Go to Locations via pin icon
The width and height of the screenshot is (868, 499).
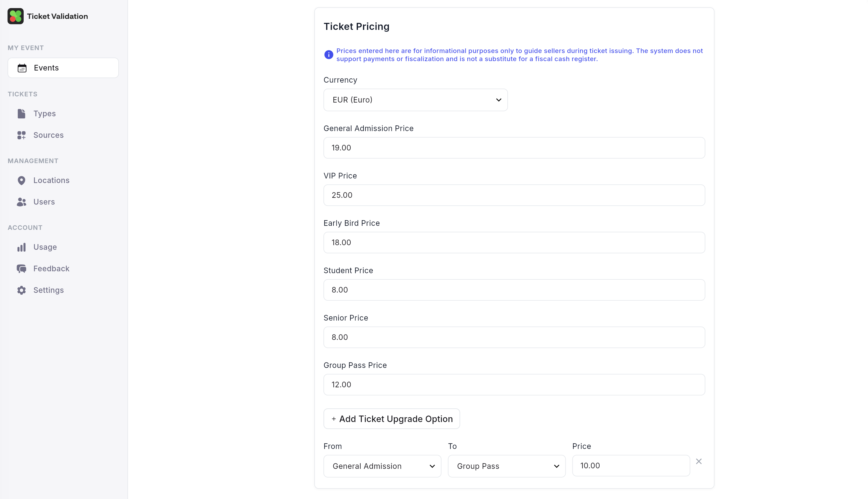click(21, 180)
